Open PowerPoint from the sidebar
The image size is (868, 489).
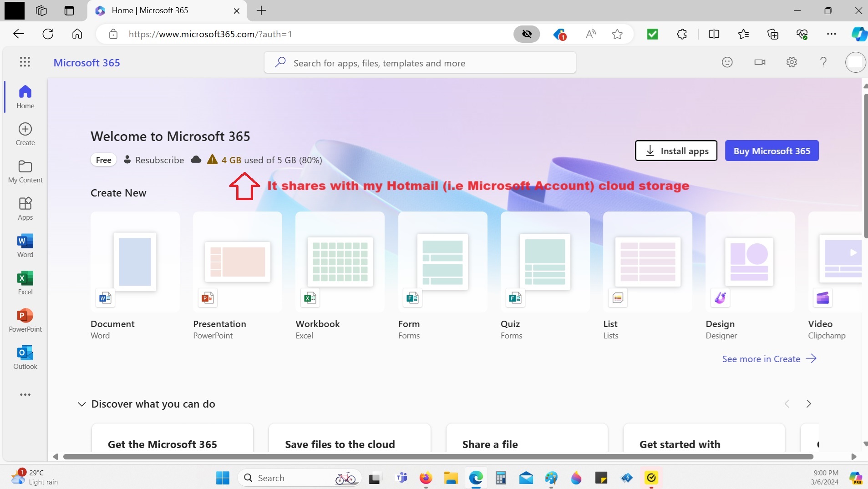coord(25,320)
